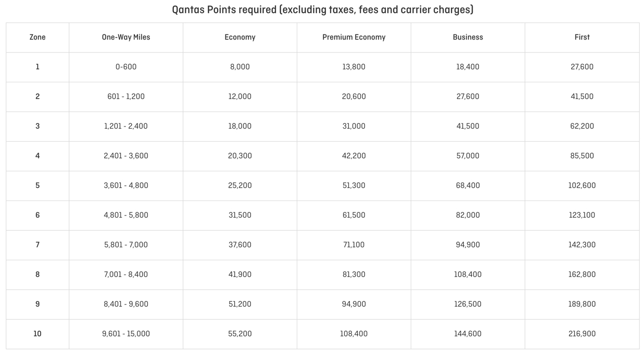This screenshot has width=644, height=352.
Task: Click the 142,300 First class cell
Action: point(582,245)
